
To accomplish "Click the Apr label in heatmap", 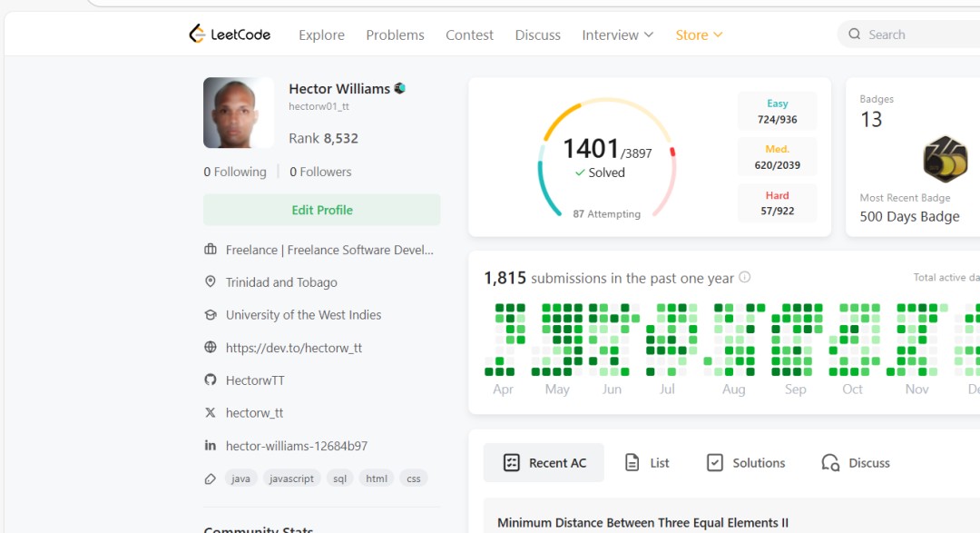I will point(503,390).
